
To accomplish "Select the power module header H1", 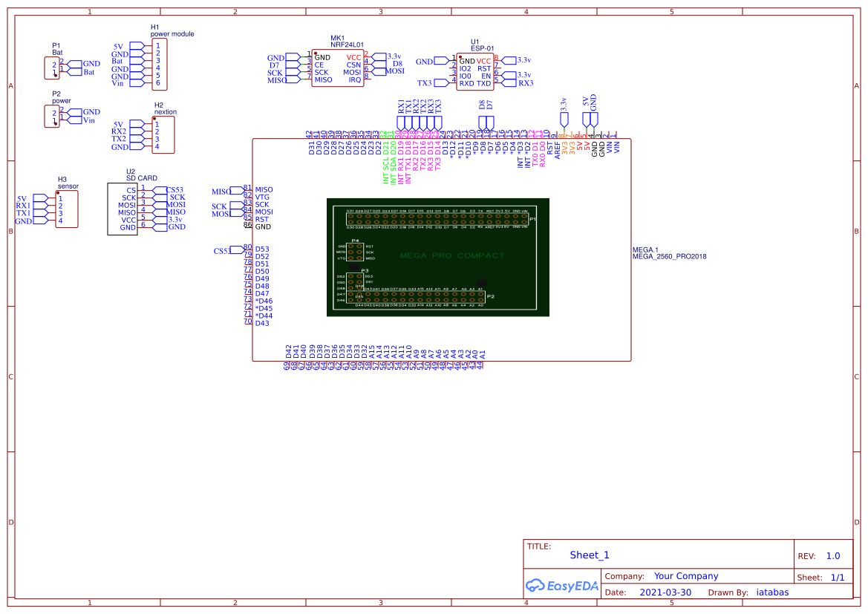I will tap(158, 65).
